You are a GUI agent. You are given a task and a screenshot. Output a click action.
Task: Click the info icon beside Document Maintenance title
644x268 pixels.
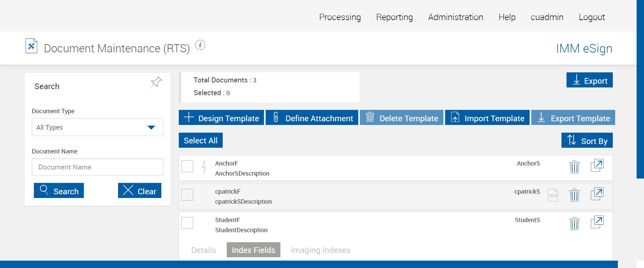point(200,45)
